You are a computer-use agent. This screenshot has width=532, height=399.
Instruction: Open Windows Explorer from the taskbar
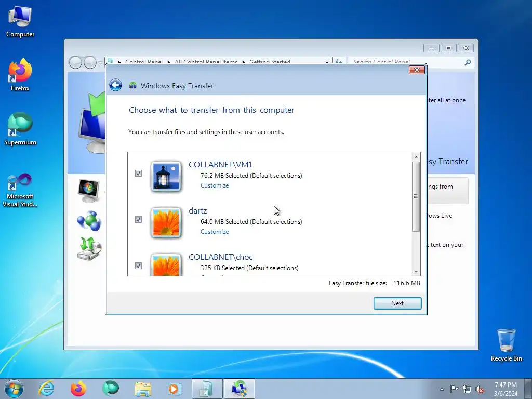(x=143, y=389)
